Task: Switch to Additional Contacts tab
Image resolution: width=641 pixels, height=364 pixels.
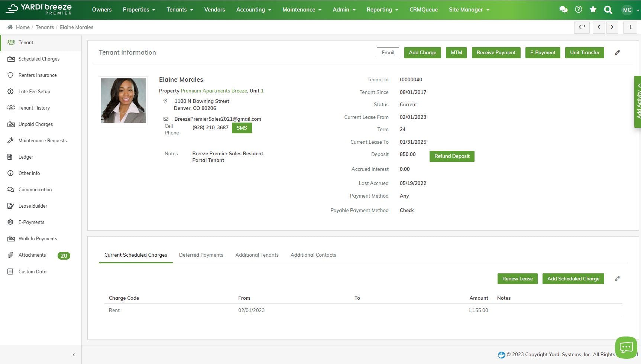Action: [313, 255]
